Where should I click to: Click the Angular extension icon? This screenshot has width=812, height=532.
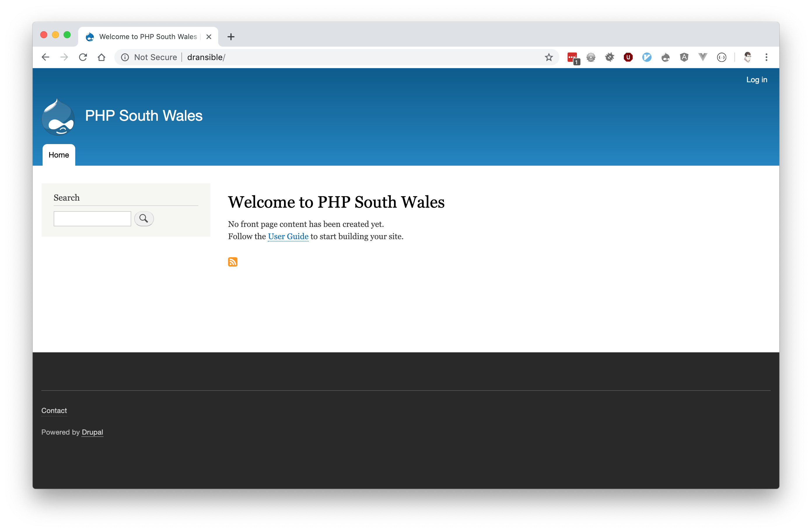(x=684, y=57)
